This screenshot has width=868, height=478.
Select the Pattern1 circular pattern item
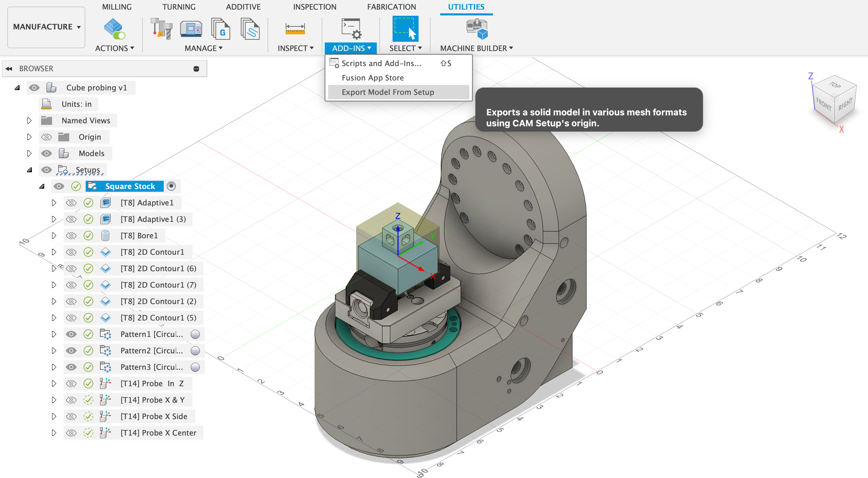[x=151, y=334]
